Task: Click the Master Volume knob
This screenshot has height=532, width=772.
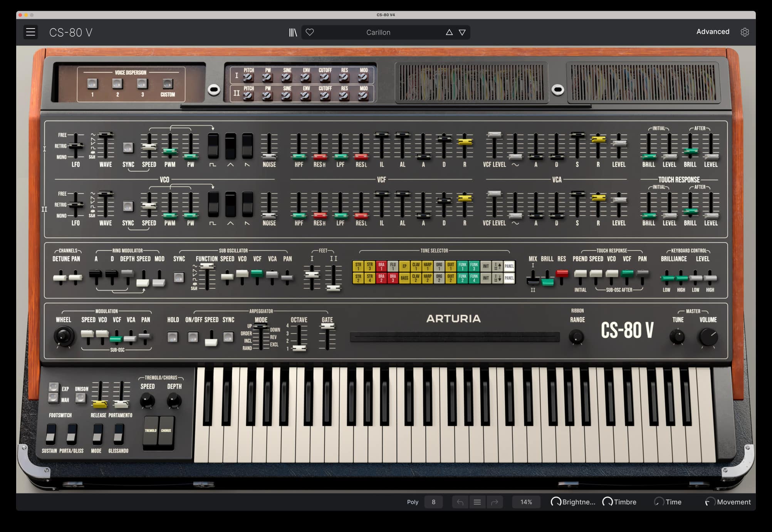Action: click(x=708, y=337)
